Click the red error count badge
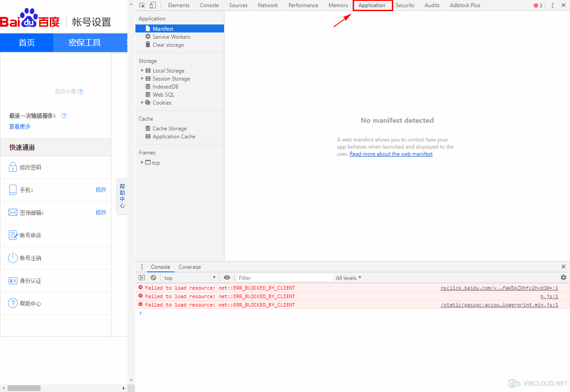Screen dimensions: 570x392 point(538,5)
